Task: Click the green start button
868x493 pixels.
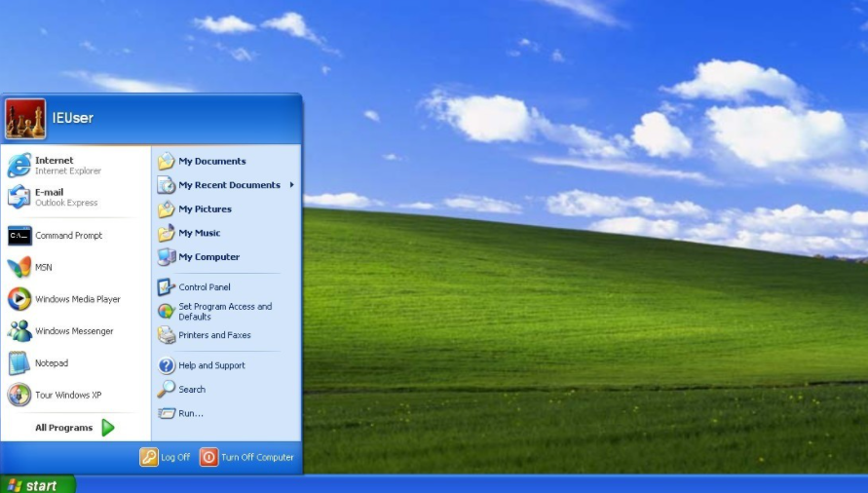Action: 37,484
